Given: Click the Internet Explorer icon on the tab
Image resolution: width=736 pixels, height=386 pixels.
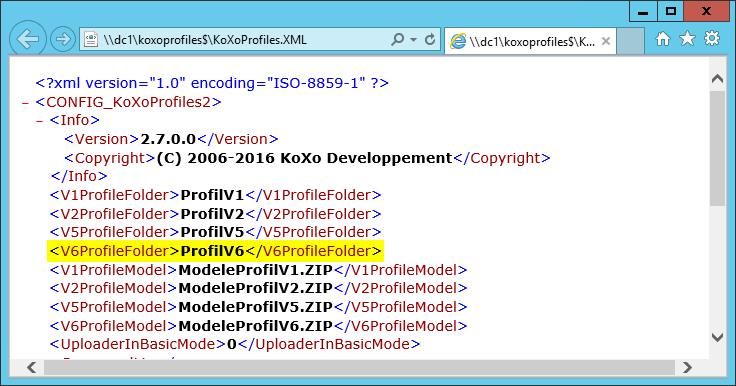Looking at the screenshot, I should (458, 41).
